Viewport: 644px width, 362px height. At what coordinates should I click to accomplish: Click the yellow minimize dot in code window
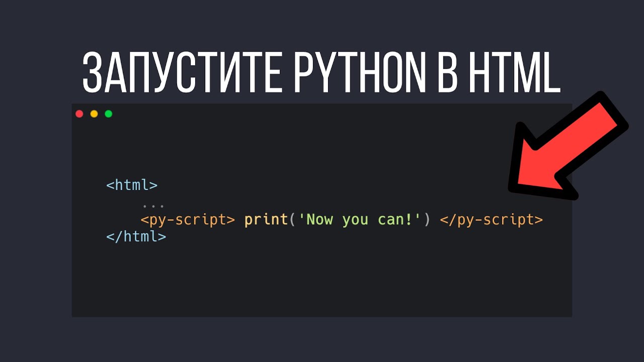[94, 114]
